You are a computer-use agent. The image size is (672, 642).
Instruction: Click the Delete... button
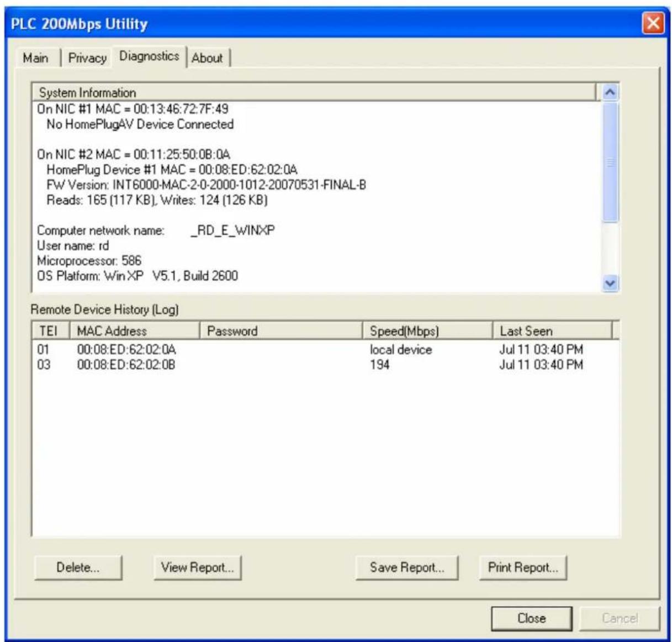[78, 567]
